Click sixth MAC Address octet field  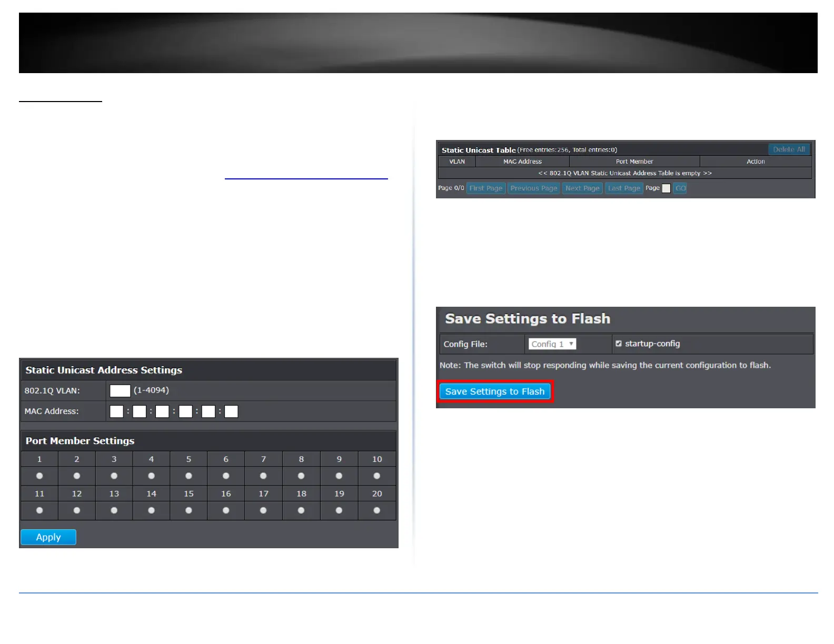[231, 411]
